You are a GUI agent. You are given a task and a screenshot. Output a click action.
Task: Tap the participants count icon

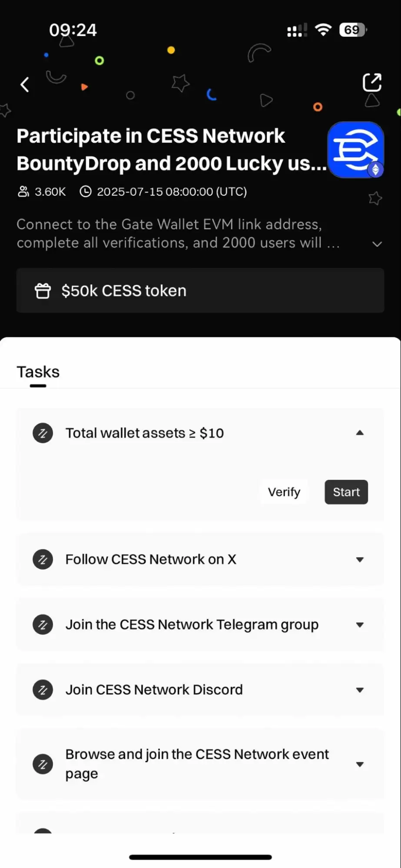point(23,191)
